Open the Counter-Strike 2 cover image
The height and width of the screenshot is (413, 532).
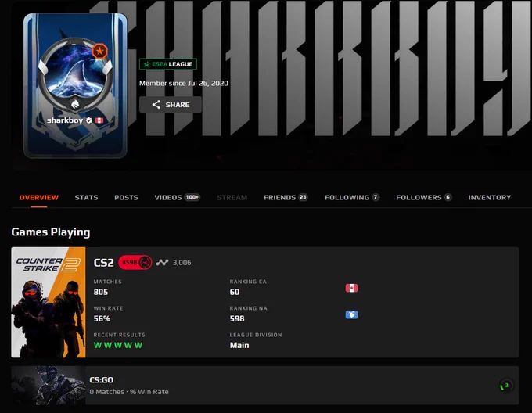point(49,302)
